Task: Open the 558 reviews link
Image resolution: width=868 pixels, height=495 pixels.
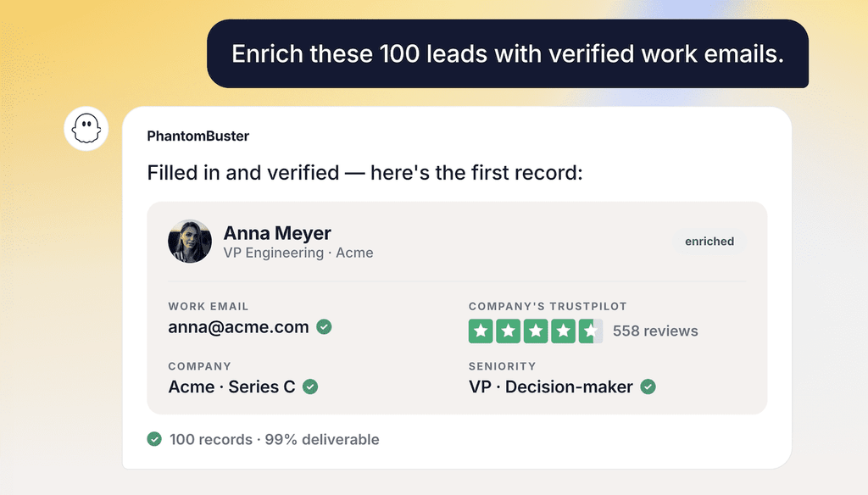Action: (x=655, y=331)
